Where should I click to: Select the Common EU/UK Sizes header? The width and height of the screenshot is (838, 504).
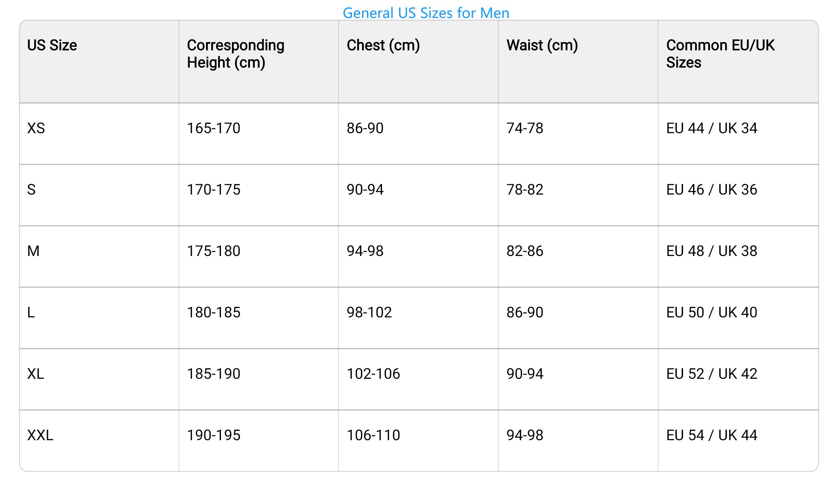coord(738,61)
